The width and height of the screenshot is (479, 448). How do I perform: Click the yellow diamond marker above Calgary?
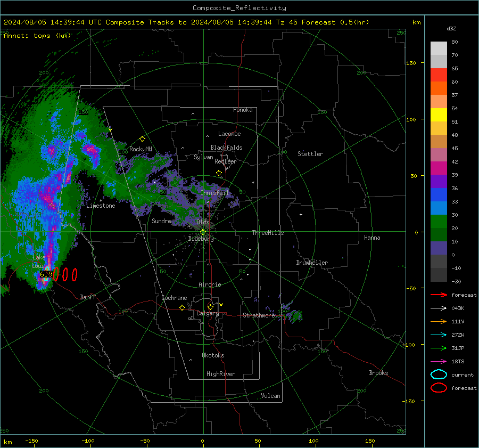coord(210,307)
